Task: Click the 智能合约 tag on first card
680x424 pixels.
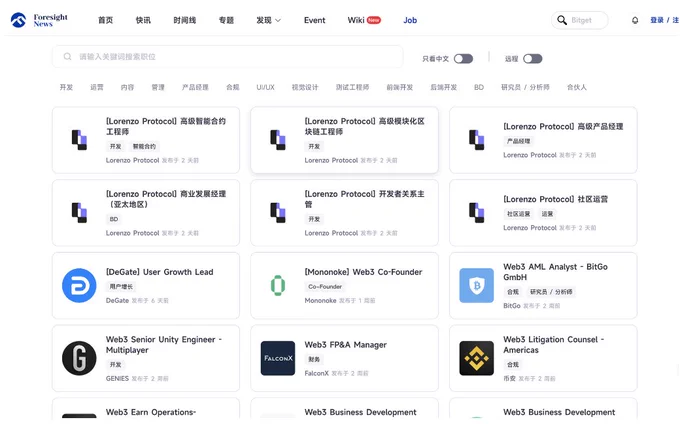Action: pos(144,147)
